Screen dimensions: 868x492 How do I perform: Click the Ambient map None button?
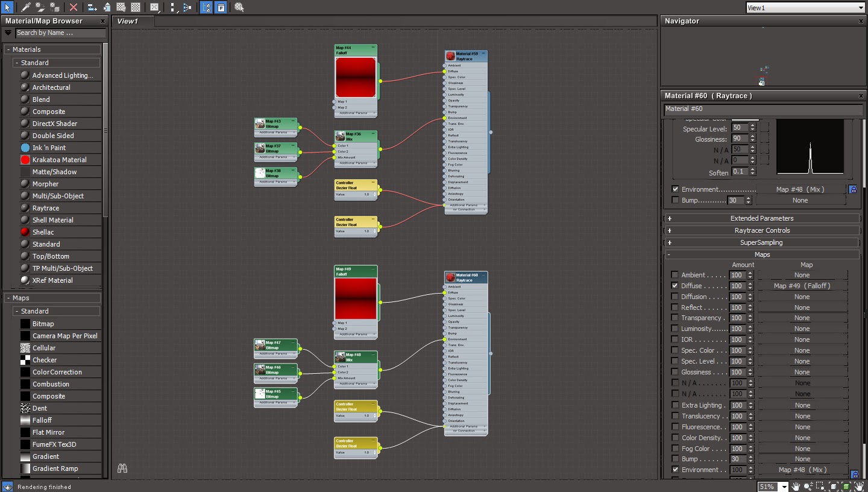[x=802, y=275]
